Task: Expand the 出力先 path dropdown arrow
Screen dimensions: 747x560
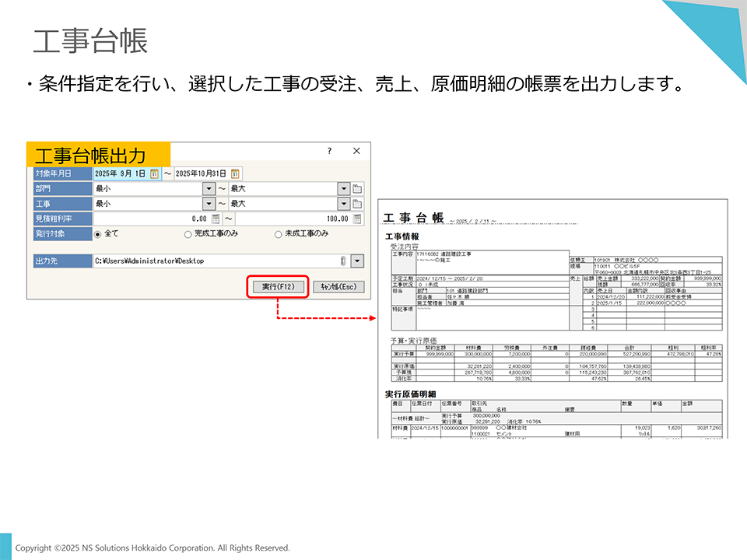Action: point(357,261)
